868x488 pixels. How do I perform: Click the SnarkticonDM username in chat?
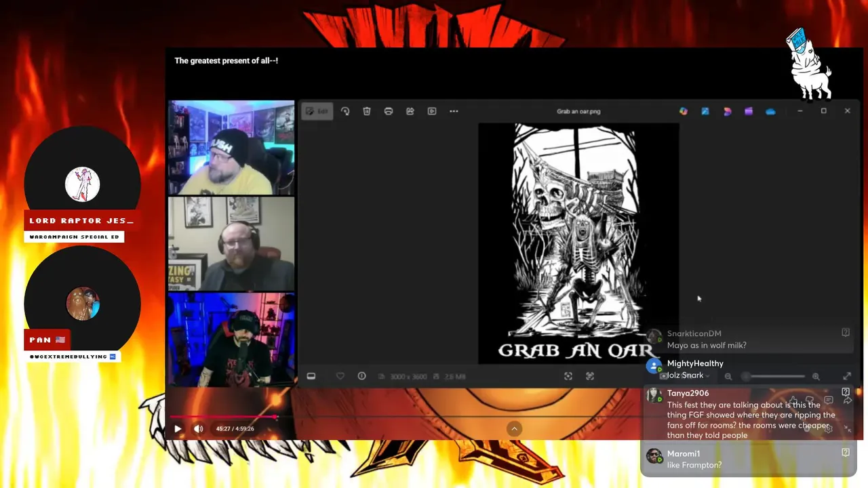point(694,333)
